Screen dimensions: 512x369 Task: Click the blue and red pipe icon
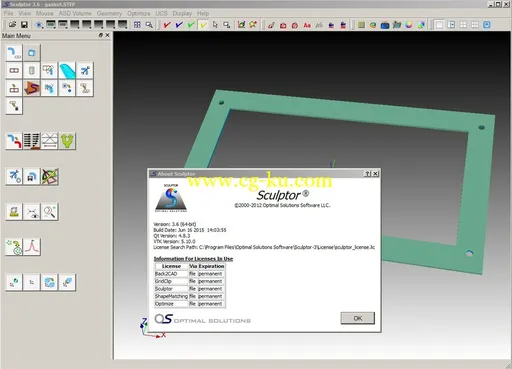pyautogui.click(x=14, y=141)
